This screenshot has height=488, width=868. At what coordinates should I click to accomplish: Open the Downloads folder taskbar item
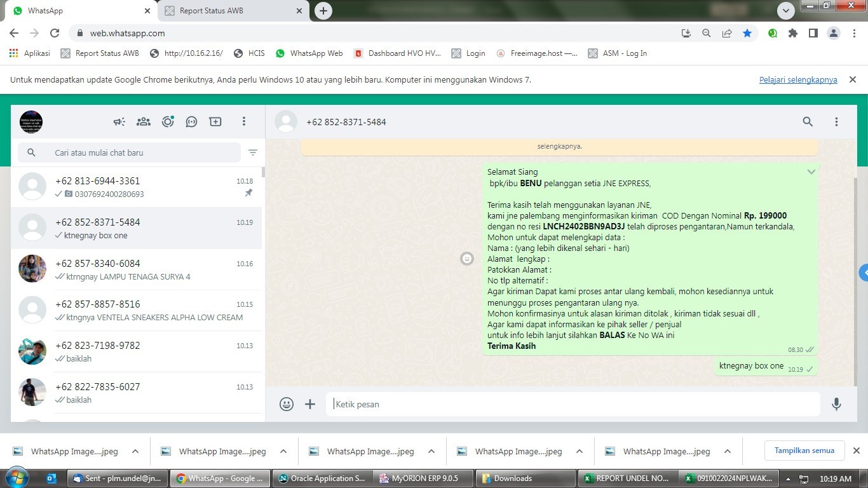[526, 478]
